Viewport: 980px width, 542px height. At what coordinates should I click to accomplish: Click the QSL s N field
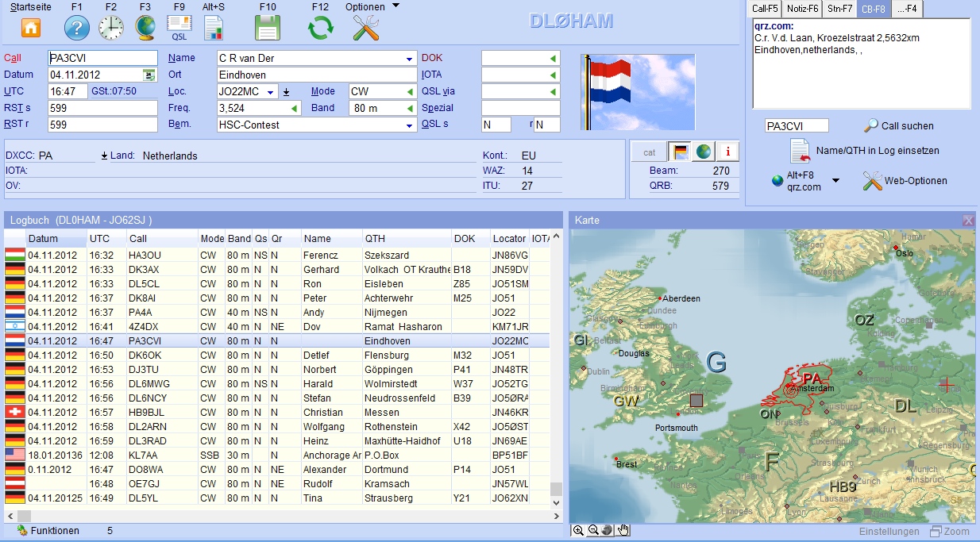(x=496, y=125)
